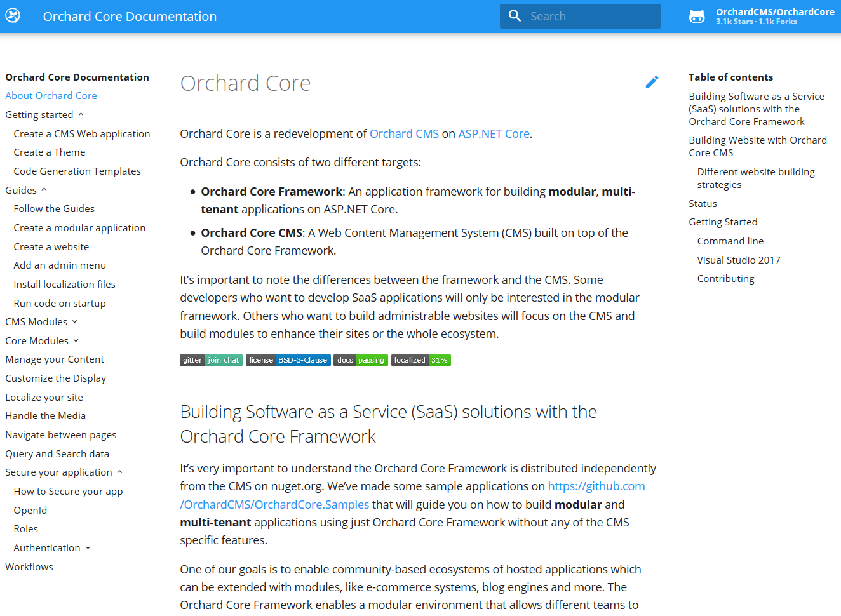Jump to Contributing section
This screenshot has height=616, width=841.
(725, 279)
